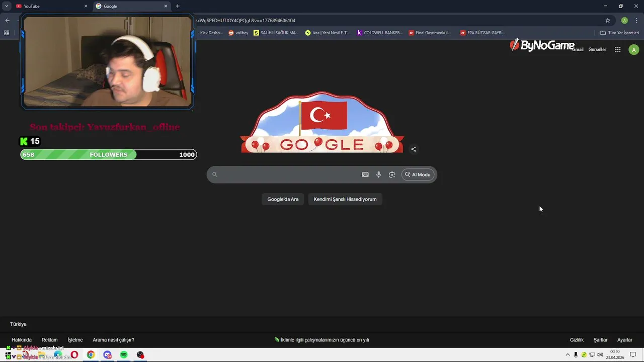Viewport: 644px width, 362px height.
Task: Open Spotify from the taskbar
Action: [124, 355]
